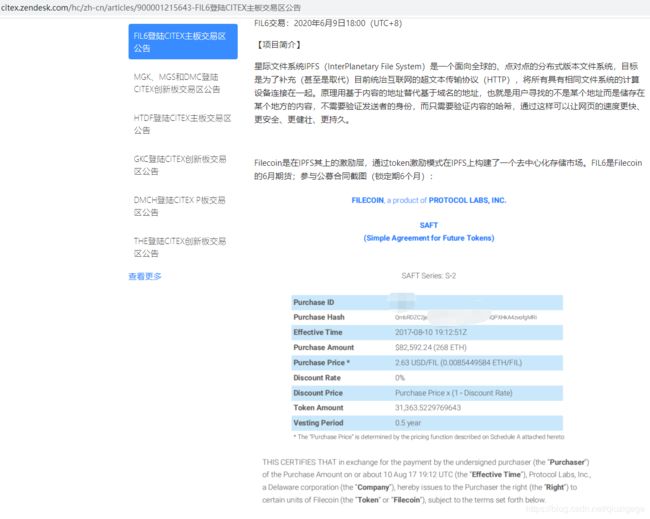Image resolution: width=650 pixels, height=519 pixels.
Task: Click the 0.5 year vesting value
Action: click(x=407, y=423)
